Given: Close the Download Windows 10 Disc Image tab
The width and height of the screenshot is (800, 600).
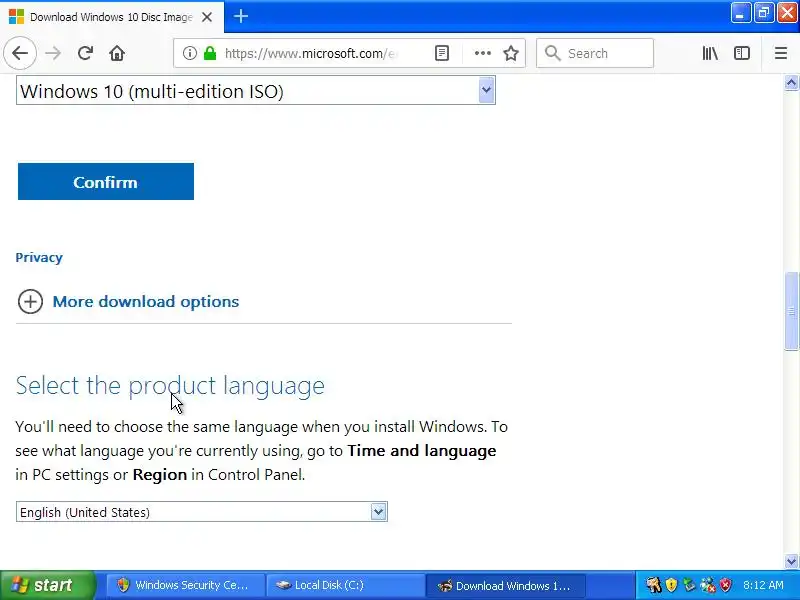Looking at the screenshot, I should pyautogui.click(x=207, y=17).
